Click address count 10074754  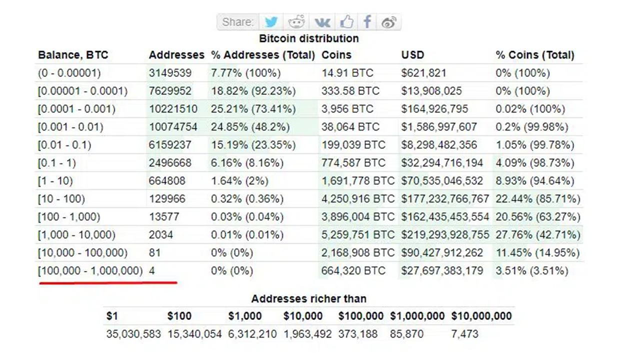[173, 127]
